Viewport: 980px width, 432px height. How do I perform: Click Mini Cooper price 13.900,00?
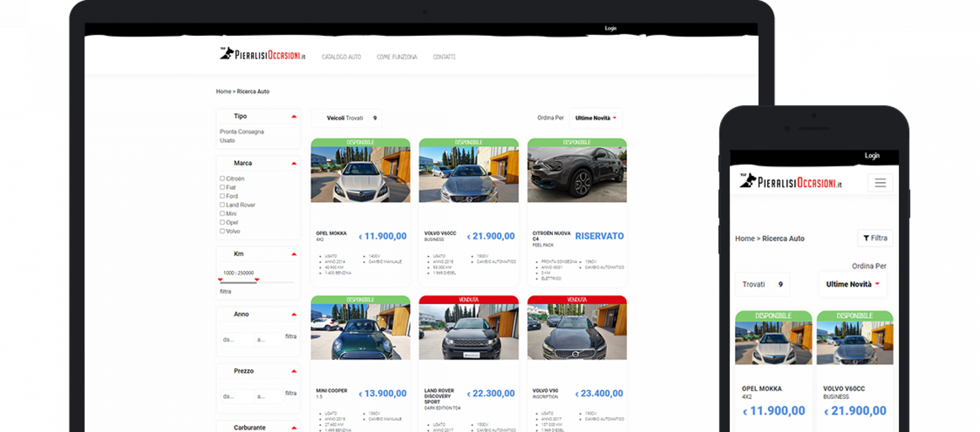click(383, 394)
